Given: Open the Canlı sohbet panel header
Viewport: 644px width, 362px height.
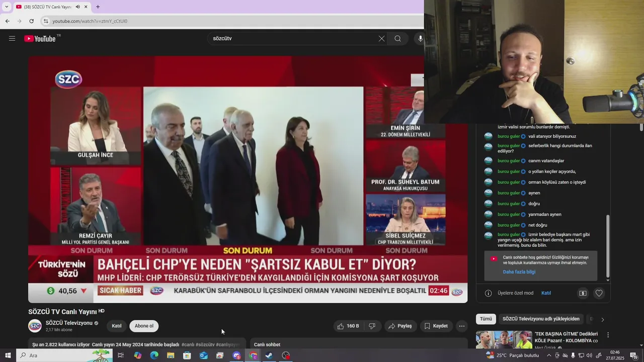Looking at the screenshot, I should 267,344.
